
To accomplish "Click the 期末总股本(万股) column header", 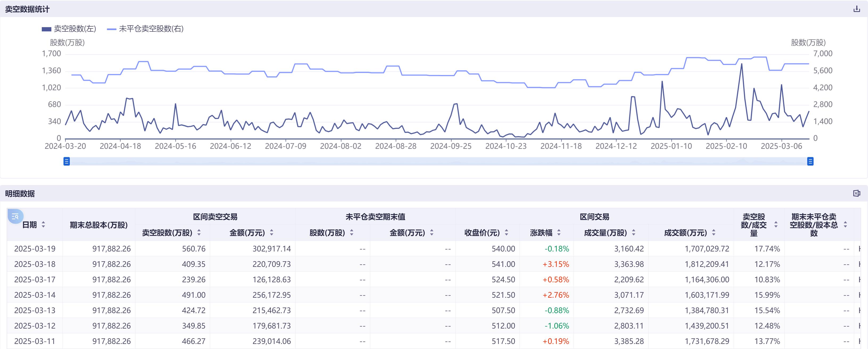I will click(98, 225).
